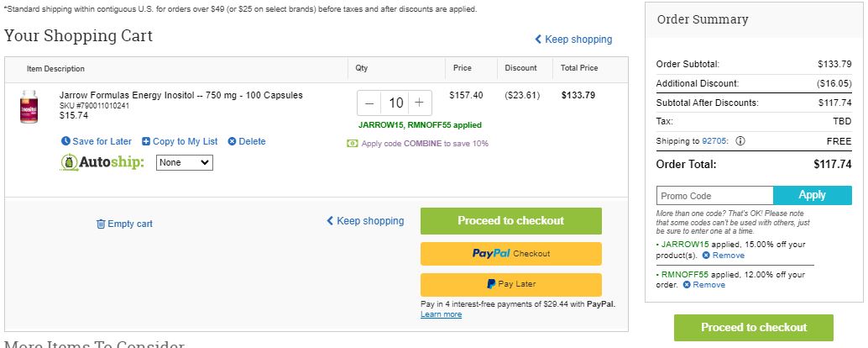Open the Learn more PayPal link

442,314
